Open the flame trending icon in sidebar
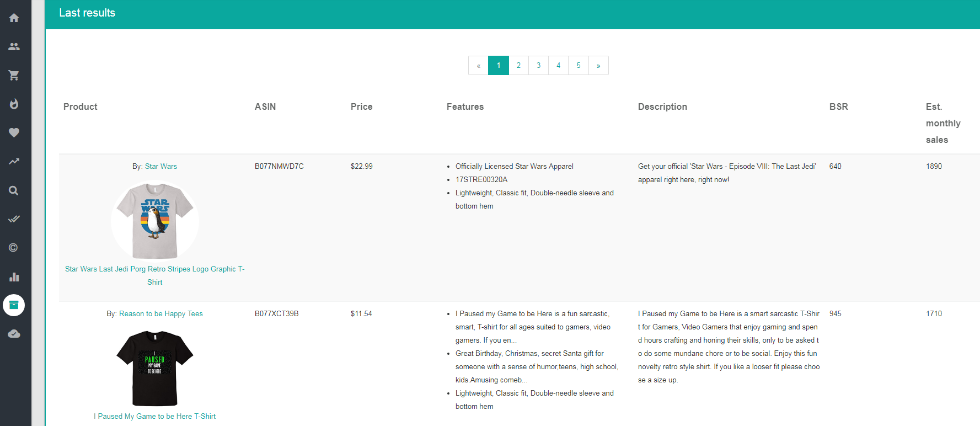Image resolution: width=980 pixels, height=426 pixels. pyautogui.click(x=14, y=104)
